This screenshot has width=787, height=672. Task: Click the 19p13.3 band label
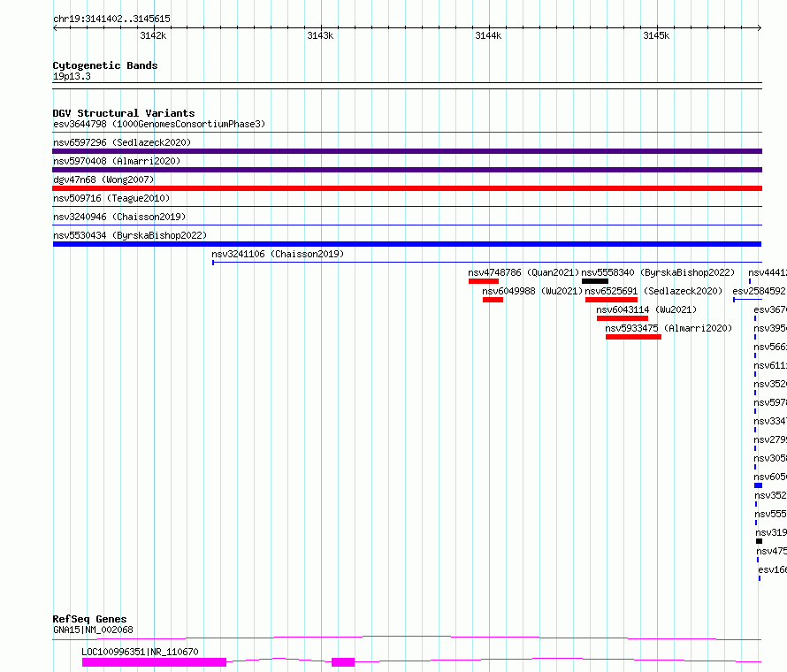click(x=72, y=76)
